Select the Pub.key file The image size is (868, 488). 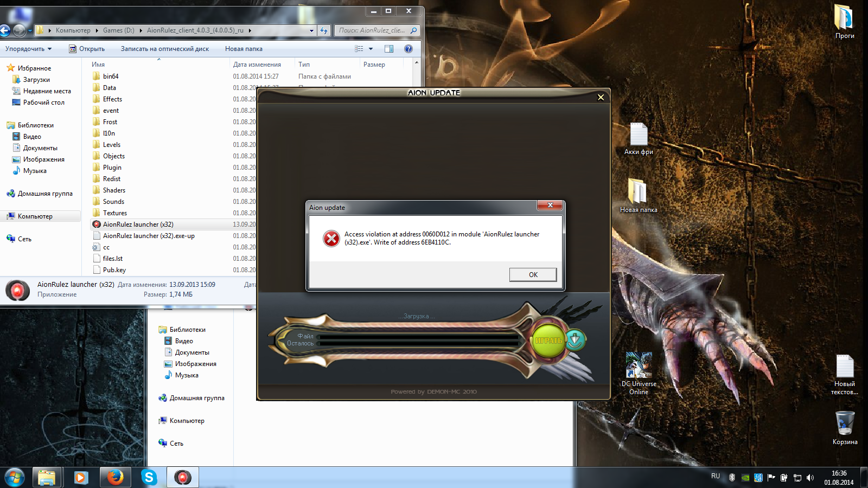(x=114, y=270)
